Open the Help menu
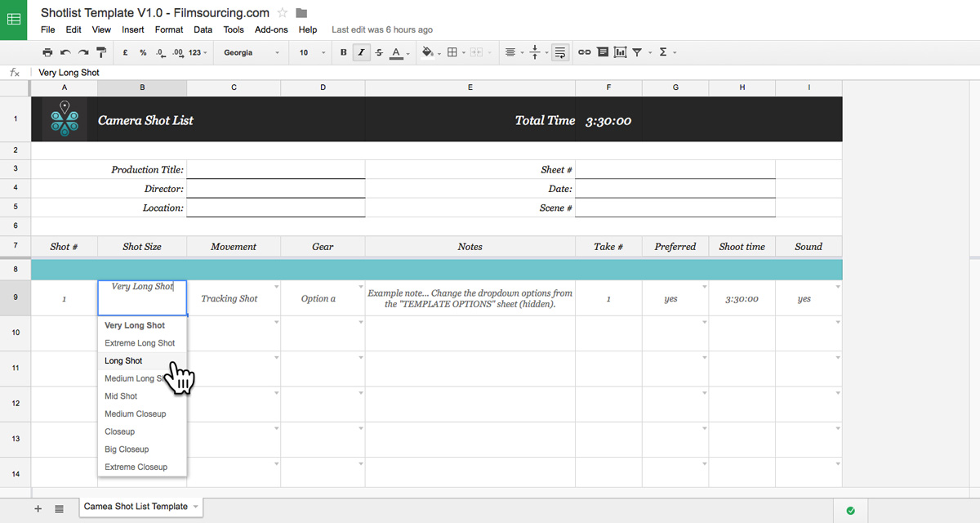Image resolution: width=980 pixels, height=523 pixels. (x=308, y=29)
